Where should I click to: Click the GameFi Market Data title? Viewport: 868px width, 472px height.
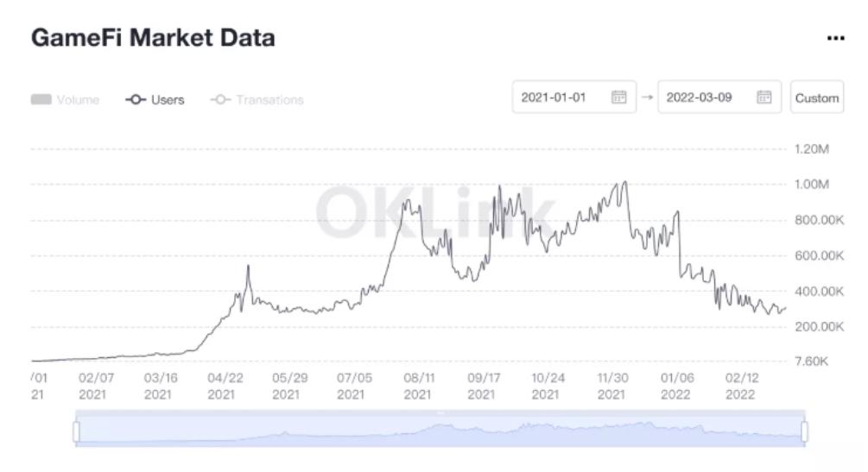tap(153, 38)
